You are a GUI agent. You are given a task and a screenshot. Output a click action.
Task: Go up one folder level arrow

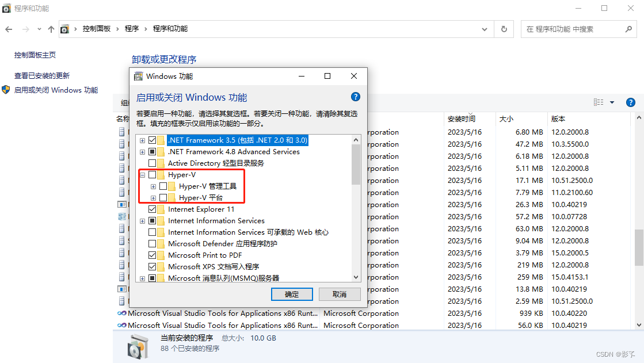51,29
